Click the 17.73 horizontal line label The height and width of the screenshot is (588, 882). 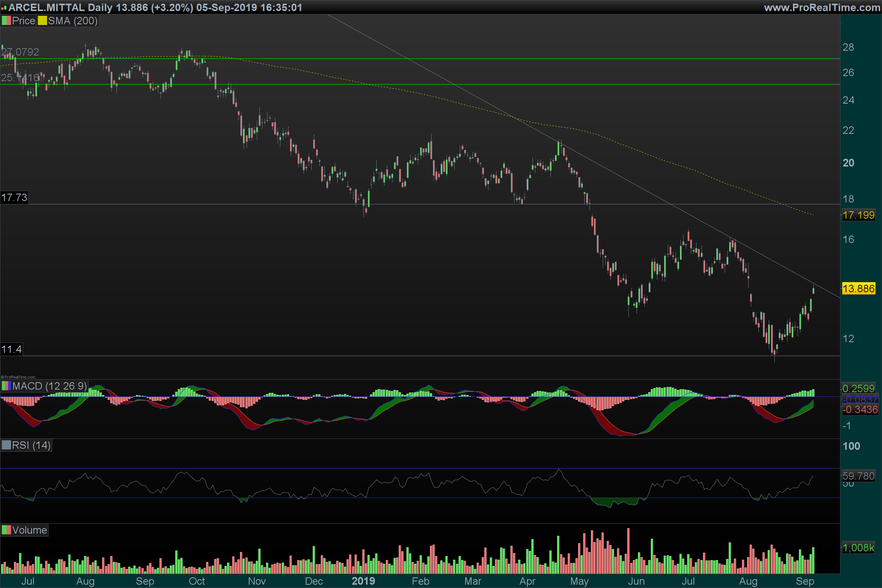[x=14, y=198]
